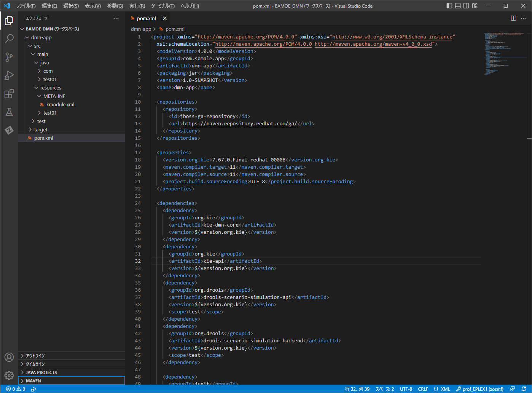The width and height of the screenshot is (532, 393).
Task: Close the pom.xml editor tab
Action: coord(165,18)
